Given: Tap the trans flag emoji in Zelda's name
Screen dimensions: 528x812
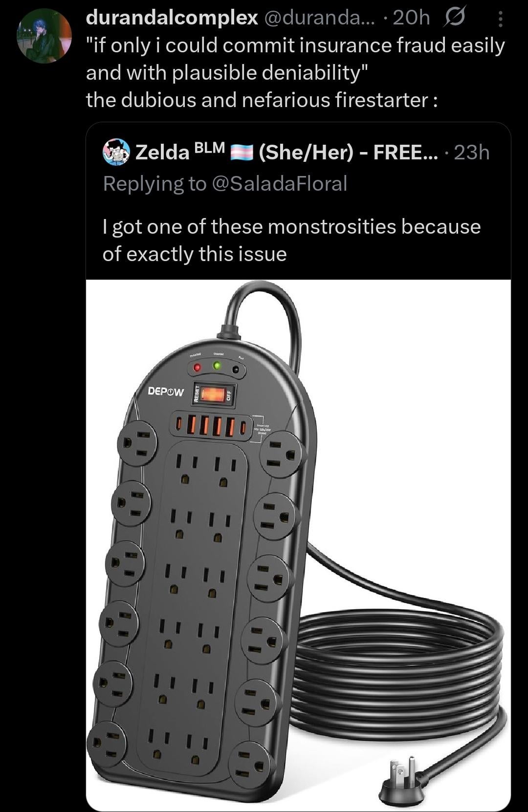Looking at the screenshot, I should 241,153.
